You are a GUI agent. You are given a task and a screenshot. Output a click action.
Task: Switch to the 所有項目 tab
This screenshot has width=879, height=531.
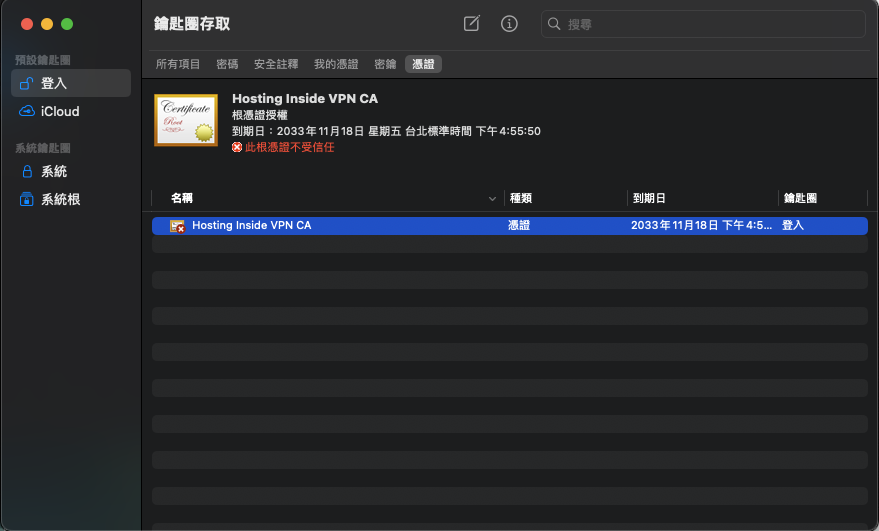(x=178, y=64)
